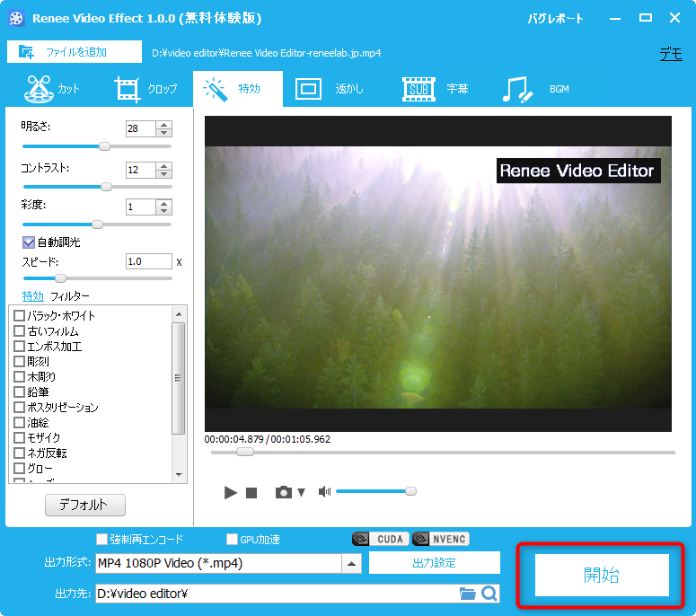Stop the video playback
This screenshot has width=696, height=616.
point(251,493)
